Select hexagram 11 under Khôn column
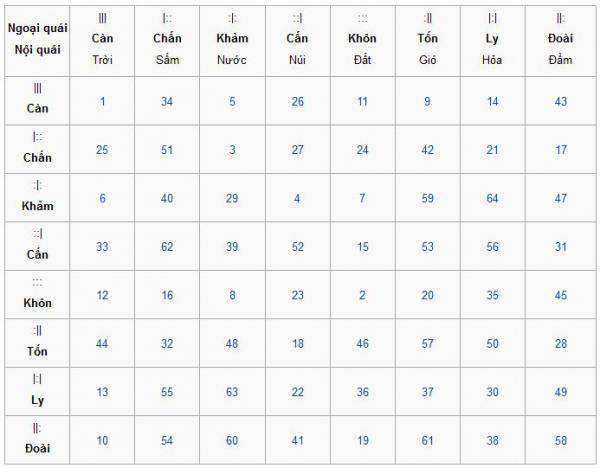The height and width of the screenshot is (468, 600). click(x=362, y=101)
